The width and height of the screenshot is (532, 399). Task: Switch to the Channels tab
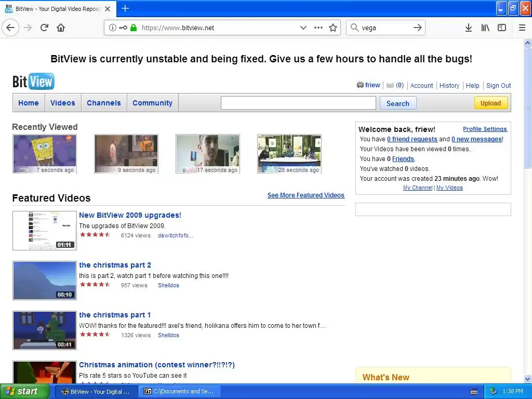point(104,103)
